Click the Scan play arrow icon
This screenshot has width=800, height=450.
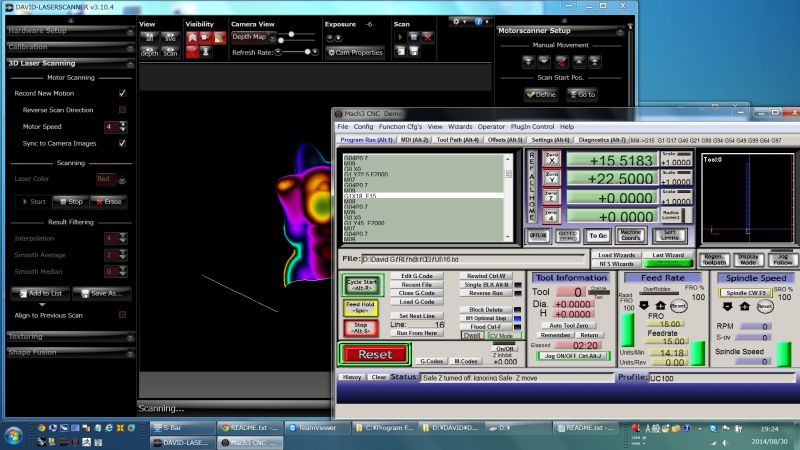tap(400, 37)
